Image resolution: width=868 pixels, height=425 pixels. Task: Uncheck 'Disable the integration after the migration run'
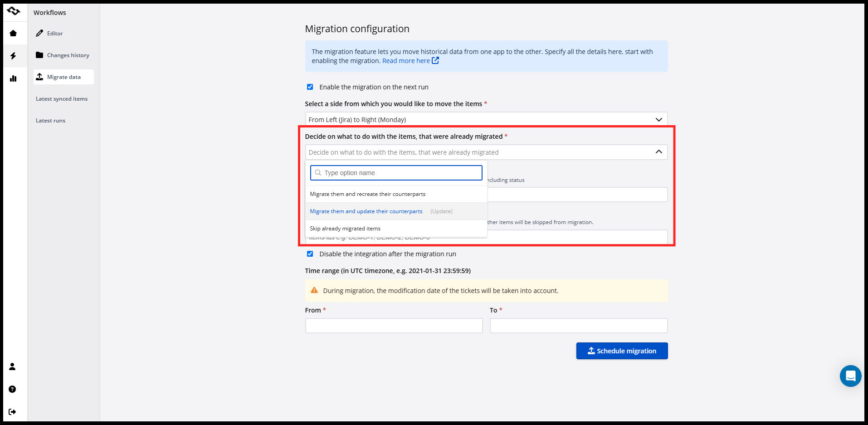click(x=310, y=254)
